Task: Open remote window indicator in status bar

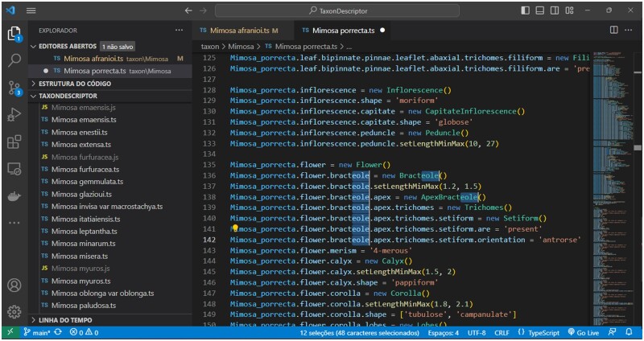Action: pyautogui.click(x=10, y=332)
